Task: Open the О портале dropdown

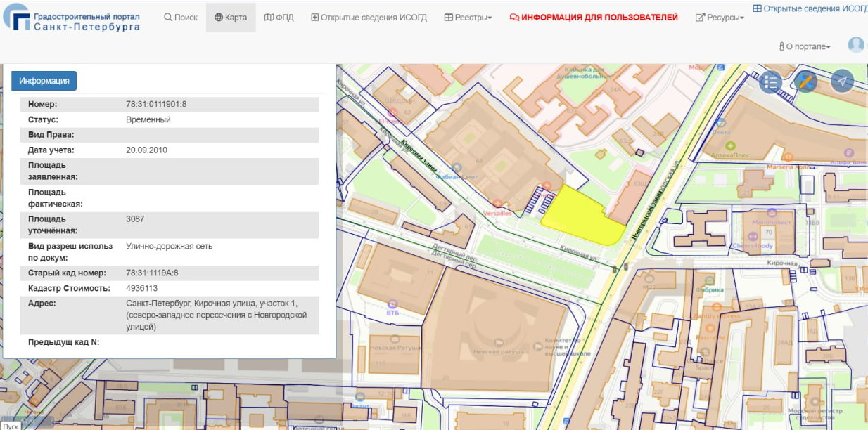Action: click(x=805, y=46)
